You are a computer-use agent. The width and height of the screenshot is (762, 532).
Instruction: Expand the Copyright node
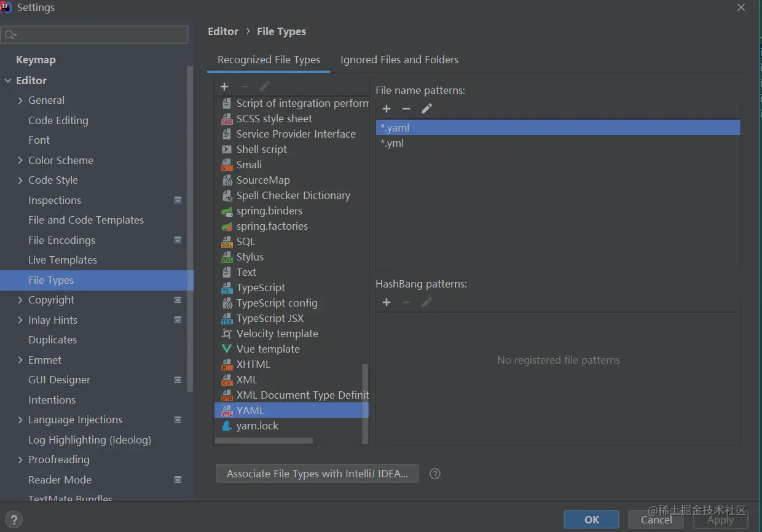click(20, 300)
